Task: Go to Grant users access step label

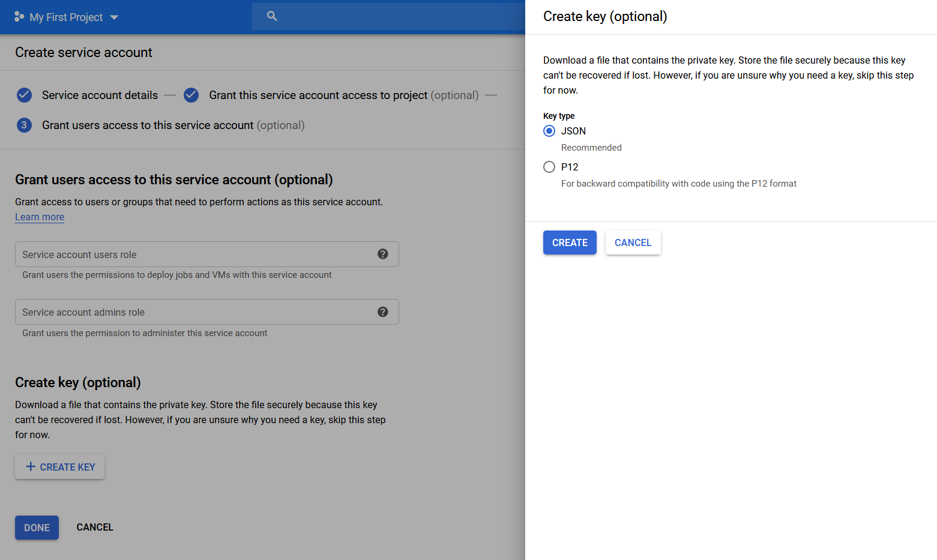Action: (148, 125)
